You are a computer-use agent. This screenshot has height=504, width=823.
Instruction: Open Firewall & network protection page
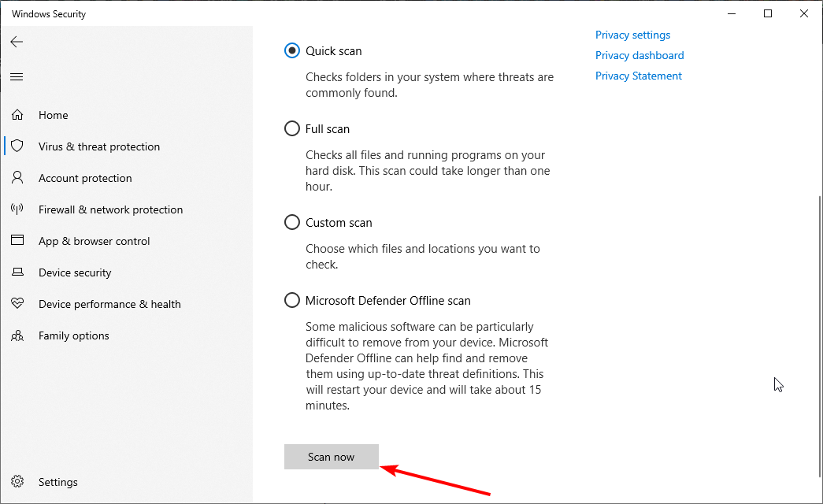pos(126,209)
